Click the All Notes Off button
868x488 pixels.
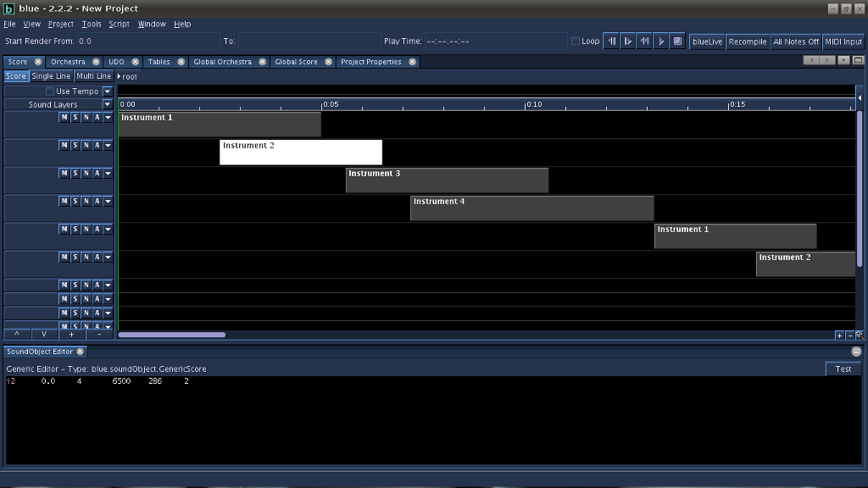click(x=795, y=42)
